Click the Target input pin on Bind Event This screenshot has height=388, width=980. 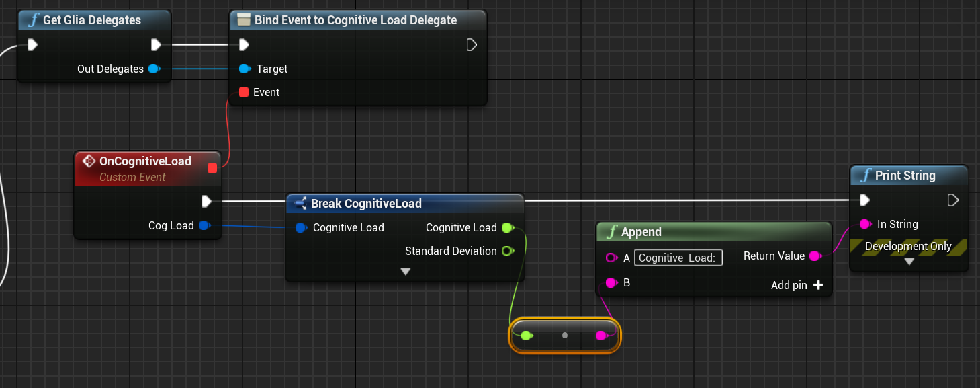(x=244, y=69)
